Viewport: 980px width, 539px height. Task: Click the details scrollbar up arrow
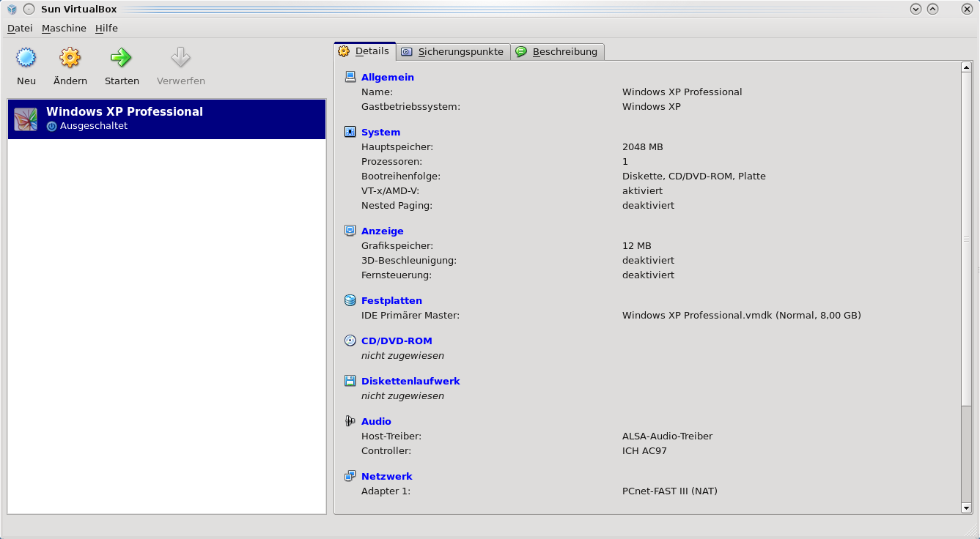click(966, 67)
